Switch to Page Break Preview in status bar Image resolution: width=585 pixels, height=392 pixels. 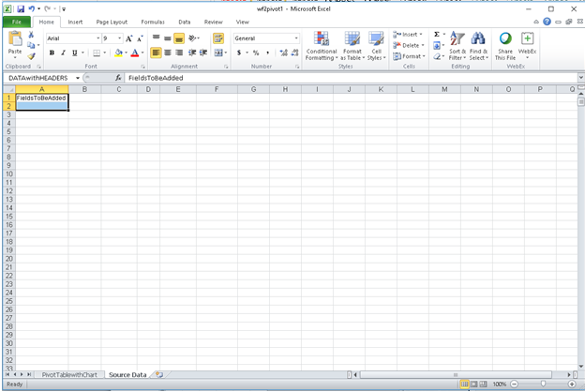[x=483, y=384]
